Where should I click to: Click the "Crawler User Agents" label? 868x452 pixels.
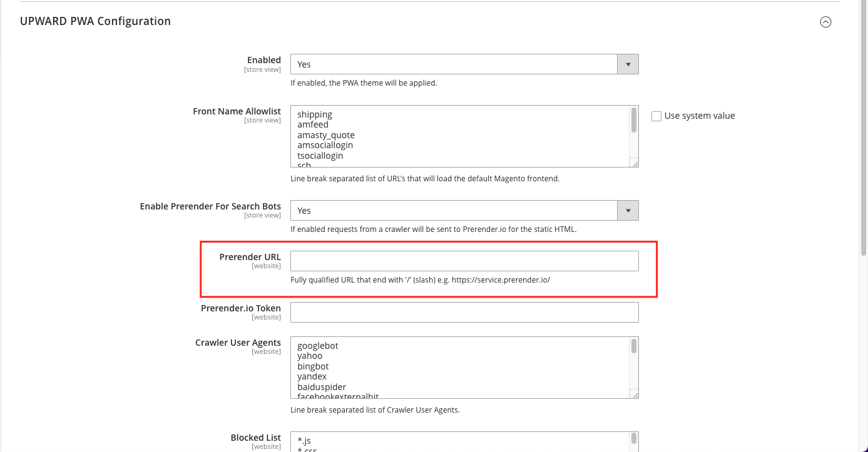pyautogui.click(x=238, y=343)
